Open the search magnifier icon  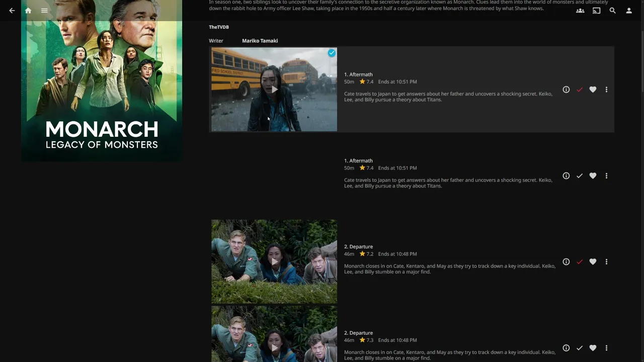(x=612, y=11)
